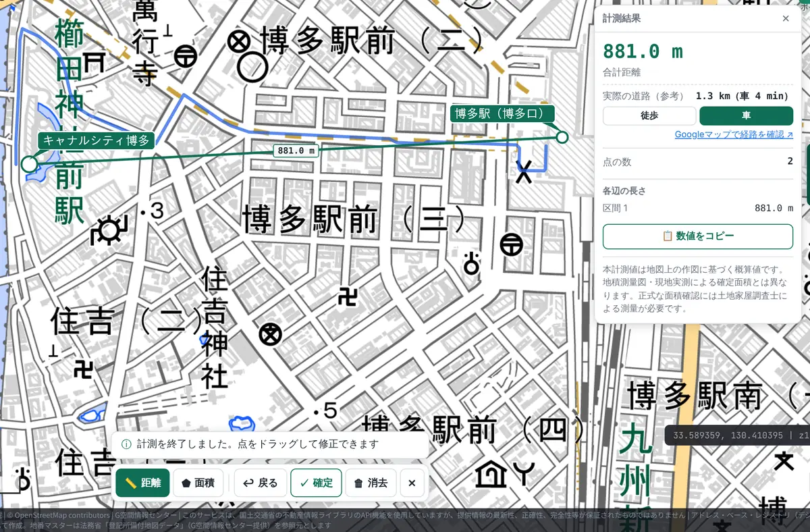
Task: Close the 計測結果 results panel
Action: click(x=786, y=18)
